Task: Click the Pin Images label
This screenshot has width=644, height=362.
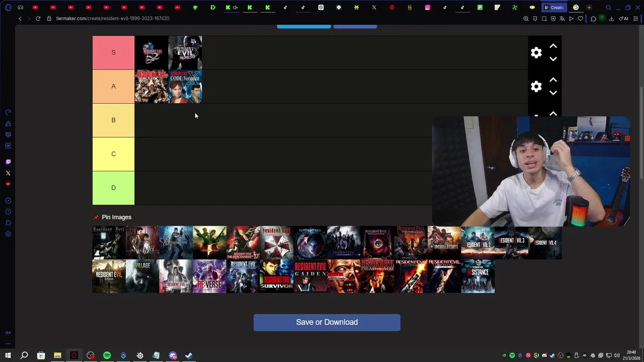Action: pos(116,217)
